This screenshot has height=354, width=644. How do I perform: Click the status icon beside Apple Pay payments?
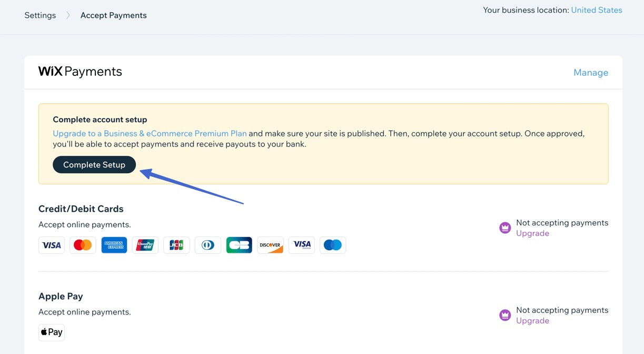(505, 314)
